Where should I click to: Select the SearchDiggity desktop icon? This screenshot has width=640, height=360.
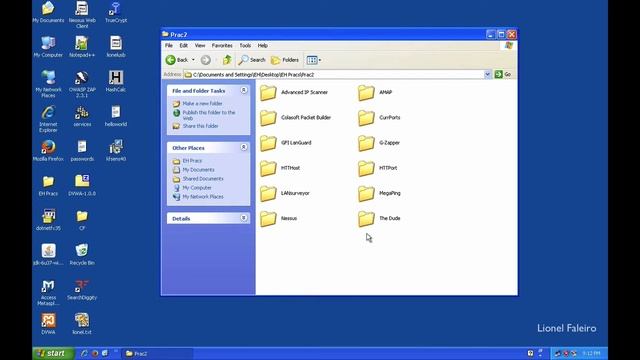pyautogui.click(x=82, y=289)
